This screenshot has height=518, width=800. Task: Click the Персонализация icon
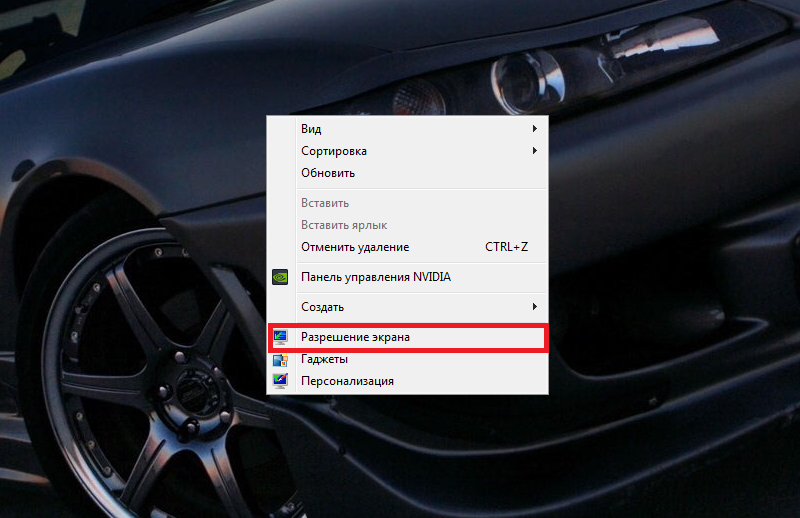coord(281,381)
